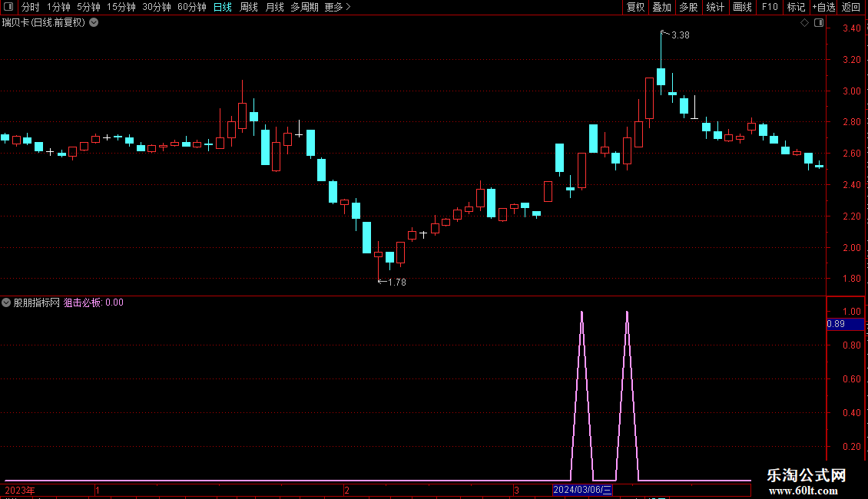Expand the 股朋指标网 indicator dropdown
The image size is (868, 499).
tap(6, 302)
